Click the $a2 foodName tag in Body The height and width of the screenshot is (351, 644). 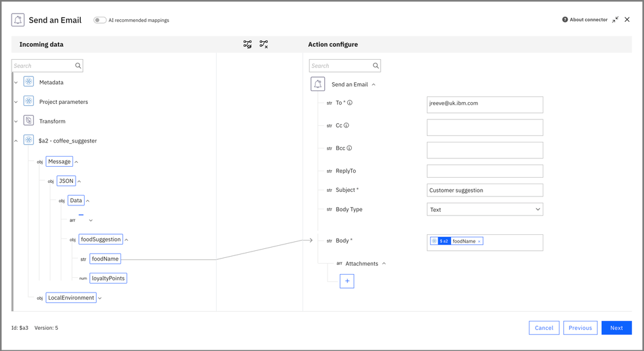click(x=456, y=241)
